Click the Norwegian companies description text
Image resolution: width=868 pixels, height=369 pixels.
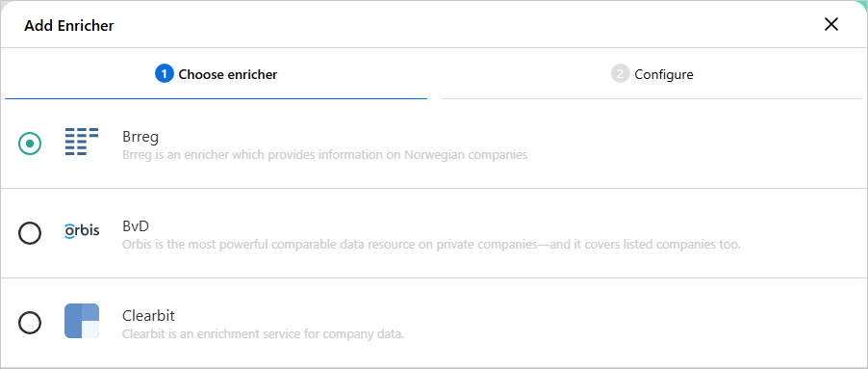(x=324, y=154)
